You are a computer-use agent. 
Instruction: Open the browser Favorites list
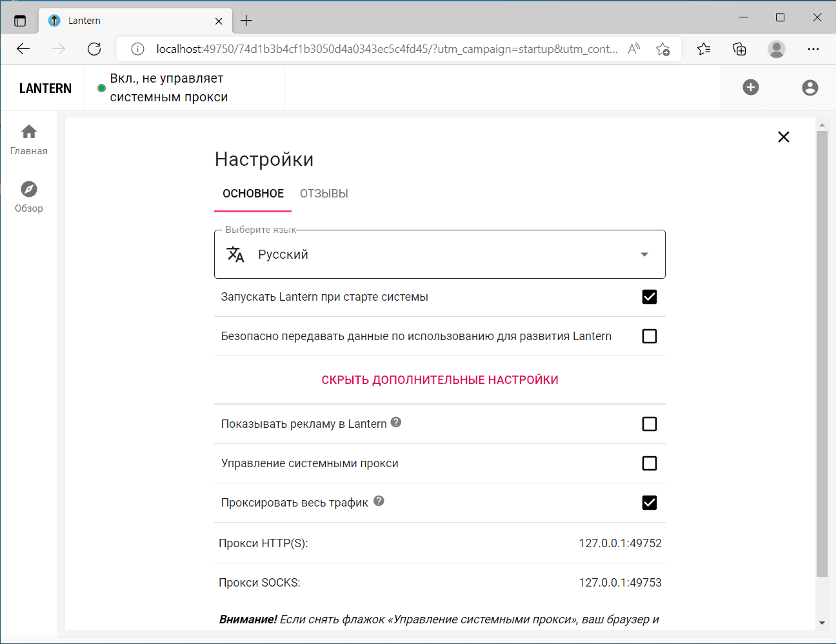pyautogui.click(x=704, y=49)
